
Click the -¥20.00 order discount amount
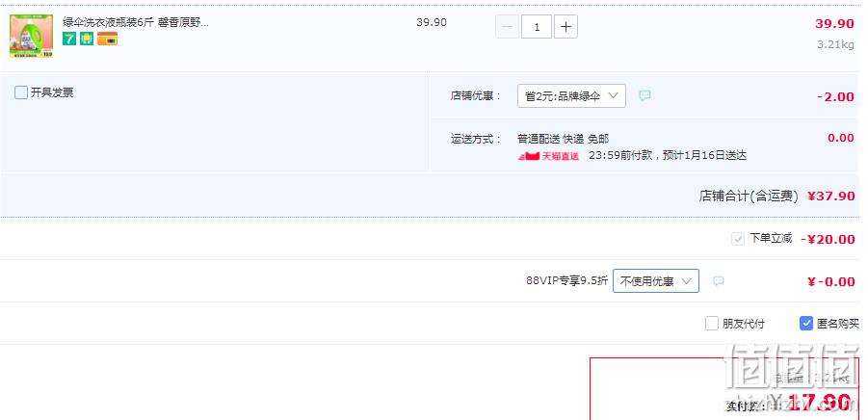[x=828, y=239]
